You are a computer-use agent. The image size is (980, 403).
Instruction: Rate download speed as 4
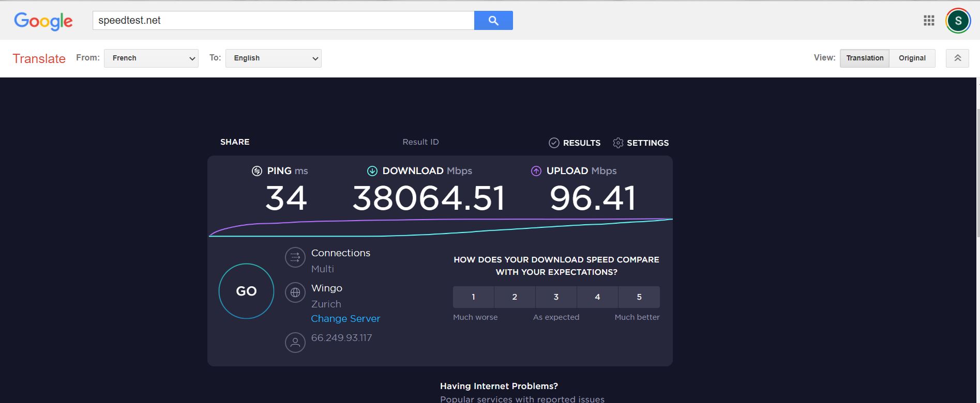click(597, 297)
